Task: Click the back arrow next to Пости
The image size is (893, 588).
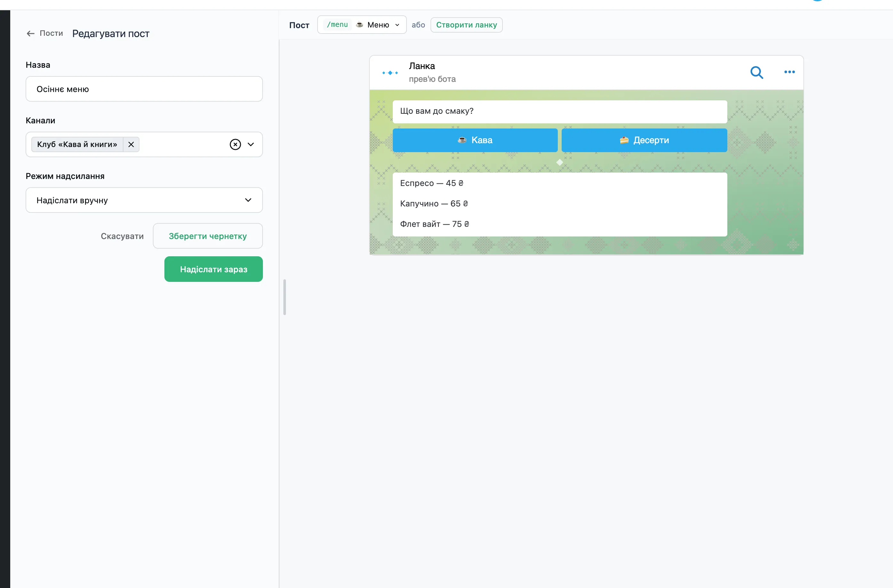Action: 30,33
